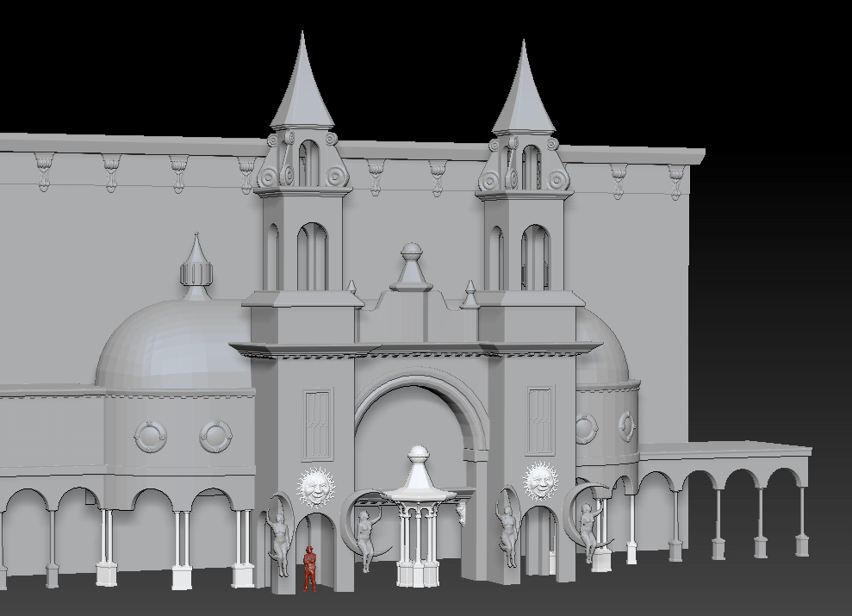The image size is (852, 616).
Task: Select the right tall shuttered window
Action: pyautogui.click(x=540, y=420)
